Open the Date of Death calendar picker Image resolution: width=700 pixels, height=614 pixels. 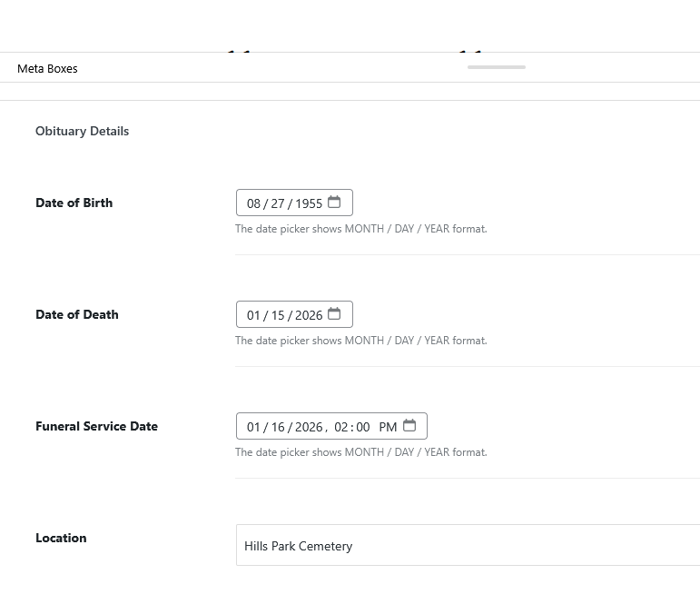coord(334,314)
